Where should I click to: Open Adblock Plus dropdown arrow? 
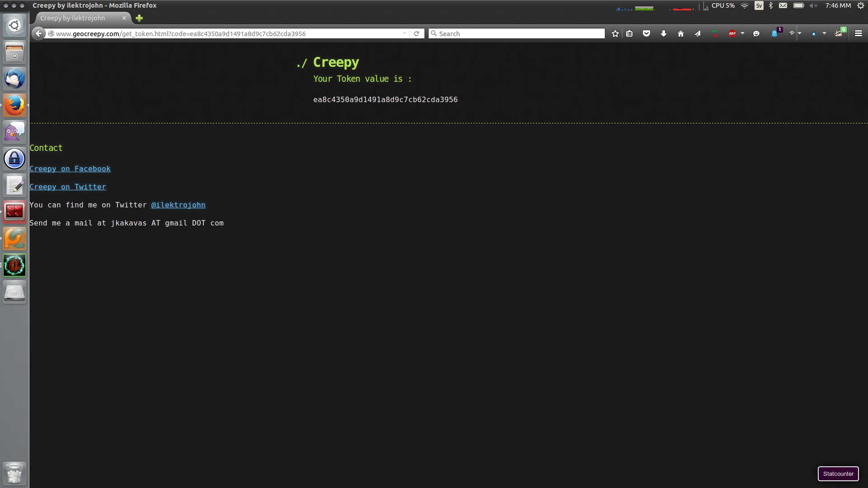[x=742, y=33]
